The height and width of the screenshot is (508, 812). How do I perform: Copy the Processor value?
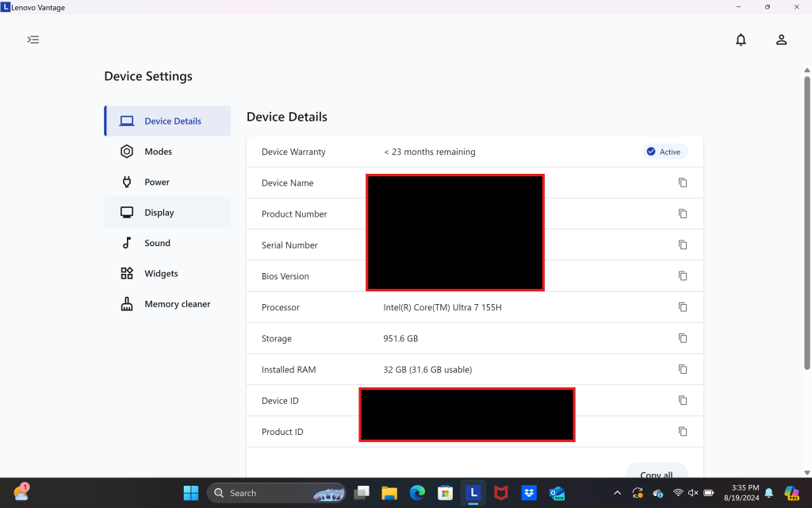(x=683, y=307)
